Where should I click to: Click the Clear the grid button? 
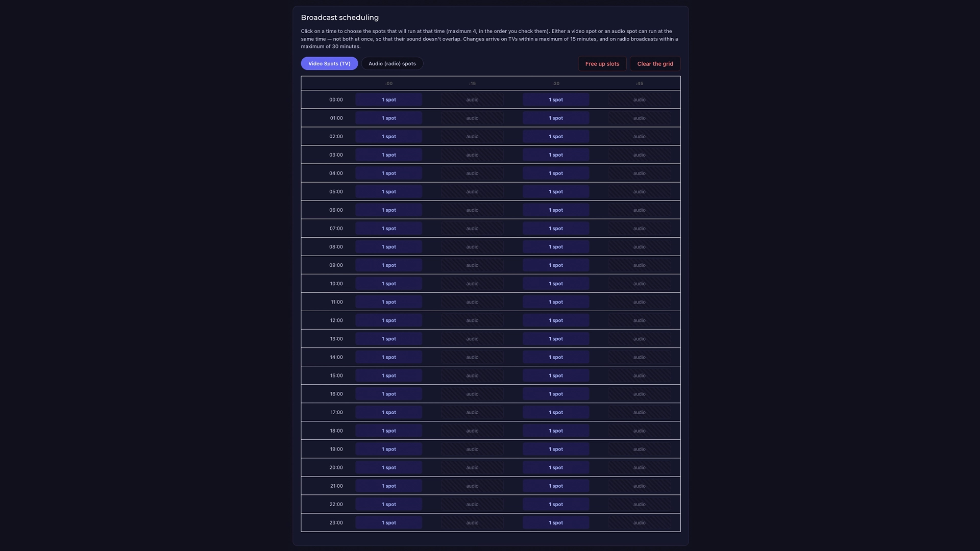[x=655, y=64]
